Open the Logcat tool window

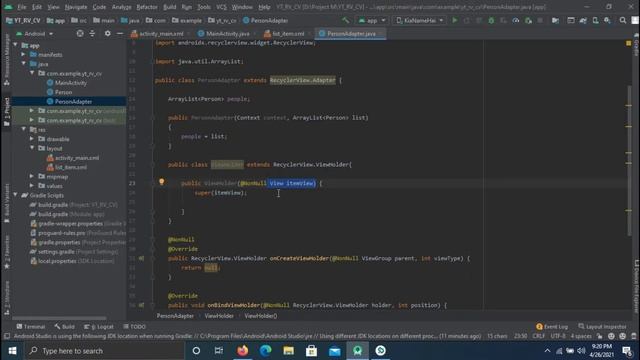click(98, 327)
